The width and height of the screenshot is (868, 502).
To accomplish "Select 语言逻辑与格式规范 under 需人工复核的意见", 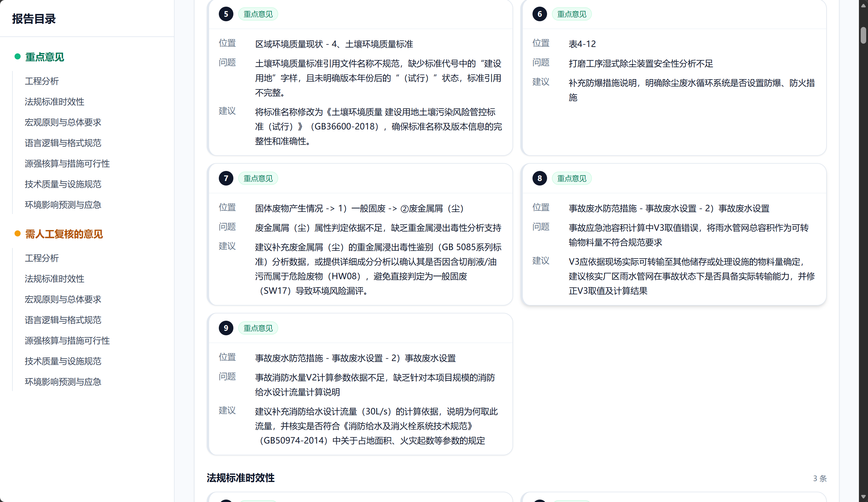I will click(63, 320).
